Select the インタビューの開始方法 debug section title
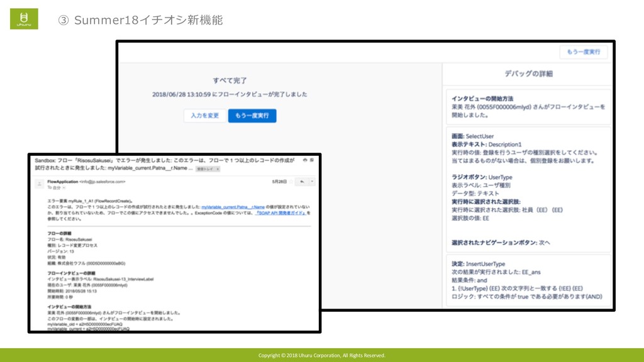 [x=482, y=99]
